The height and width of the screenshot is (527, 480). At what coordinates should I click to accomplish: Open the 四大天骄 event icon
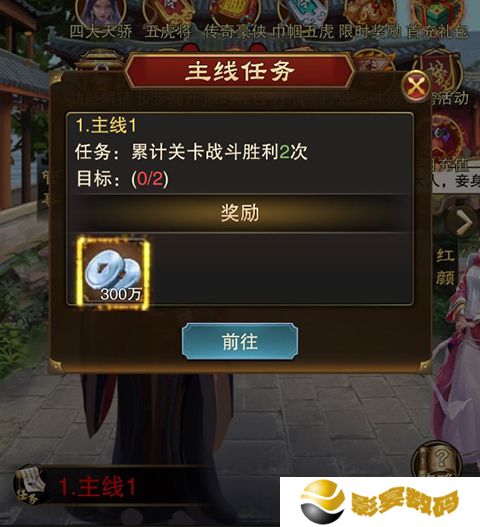(101, 18)
